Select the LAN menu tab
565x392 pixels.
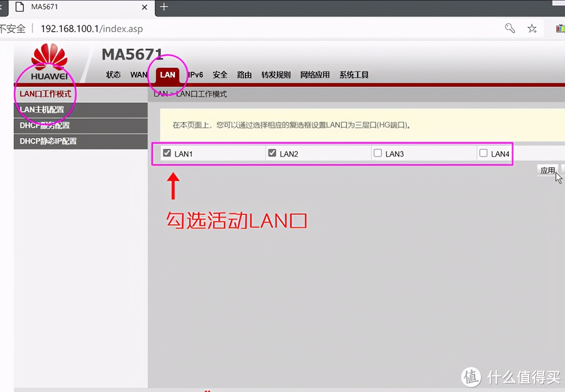[x=167, y=75]
